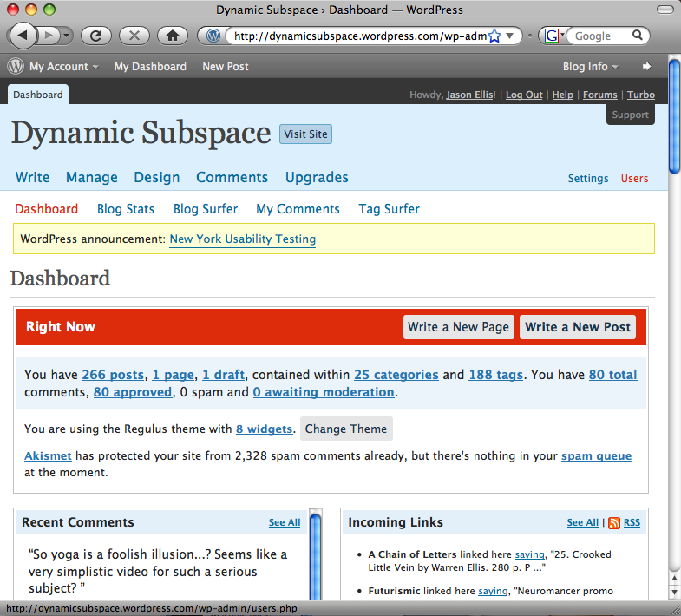Go to browser Home icon
681x616 pixels.
(172, 36)
